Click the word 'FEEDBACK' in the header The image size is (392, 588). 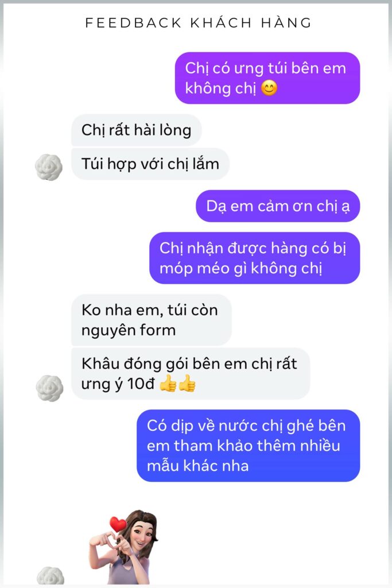[x=133, y=23]
